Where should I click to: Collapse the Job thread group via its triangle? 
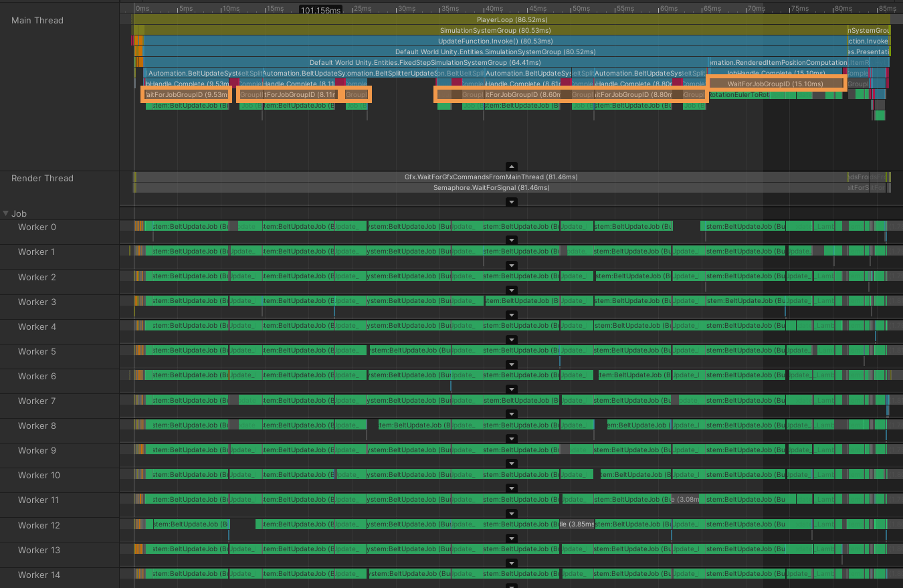coord(7,213)
